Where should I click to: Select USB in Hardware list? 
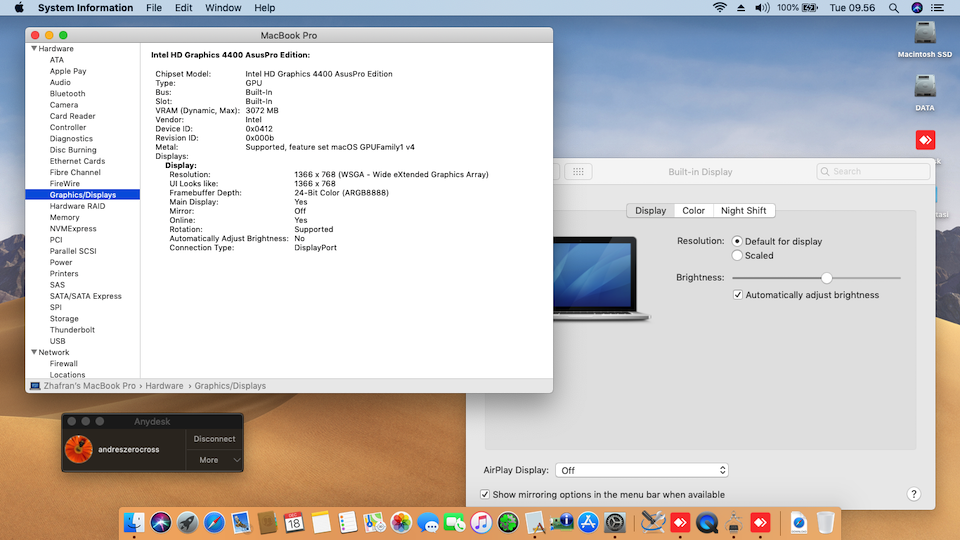coord(58,341)
